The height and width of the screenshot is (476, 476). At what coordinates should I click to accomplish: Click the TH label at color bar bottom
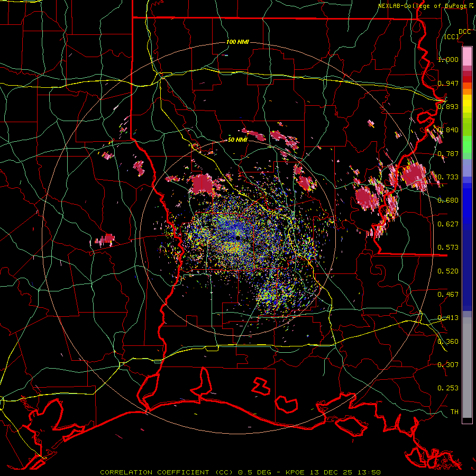coord(454,412)
